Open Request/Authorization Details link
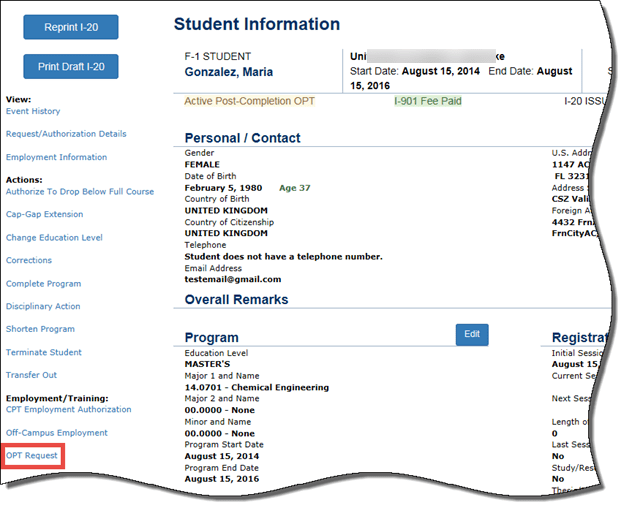The width and height of the screenshot is (624, 508). pyautogui.click(x=66, y=134)
